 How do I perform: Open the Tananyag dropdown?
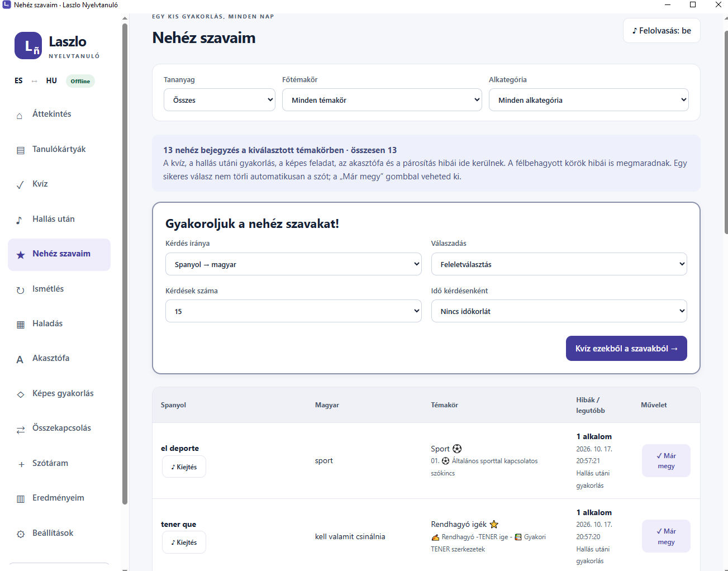pos(220,100)
